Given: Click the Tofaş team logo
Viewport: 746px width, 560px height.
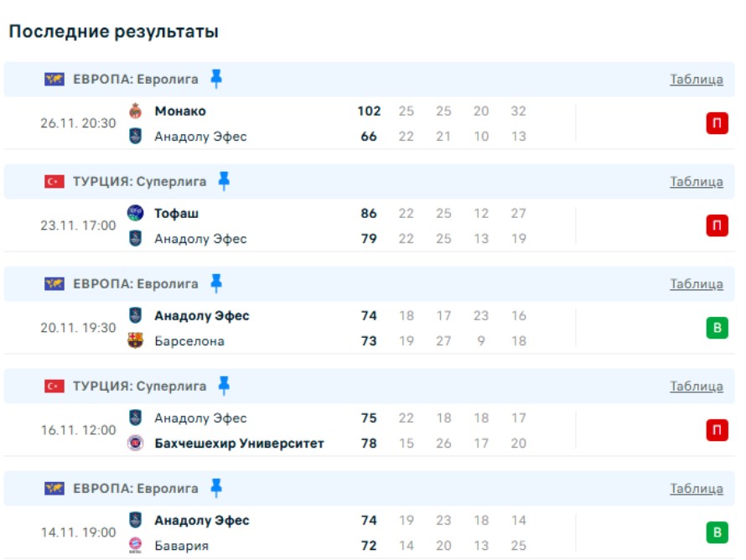Looking at the screenshot, I should 135,213.
